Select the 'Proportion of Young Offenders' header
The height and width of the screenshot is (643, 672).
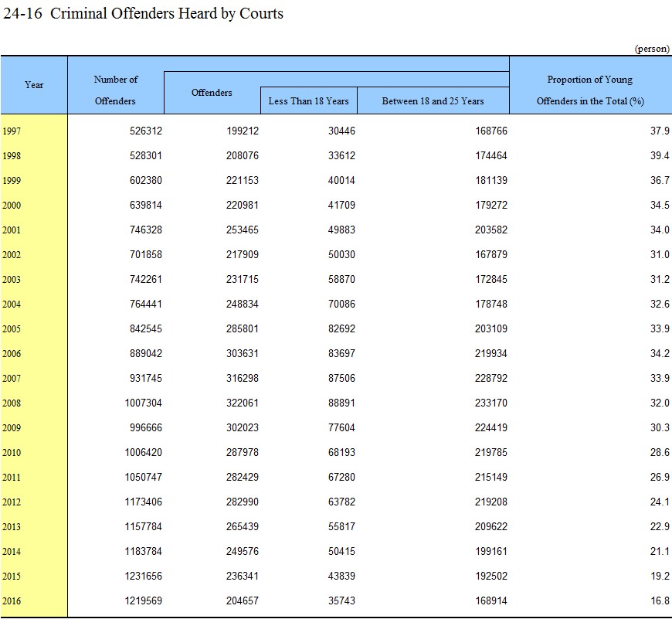coord(589,90)
